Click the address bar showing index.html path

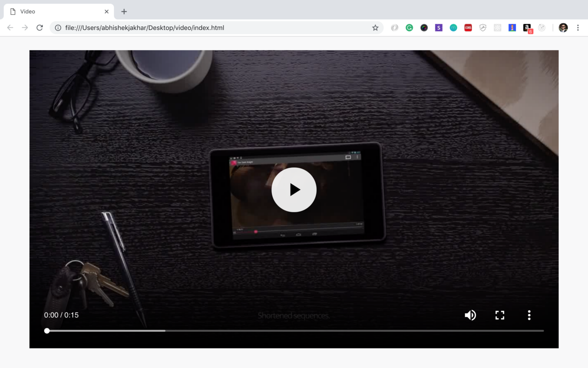point(217,28)
